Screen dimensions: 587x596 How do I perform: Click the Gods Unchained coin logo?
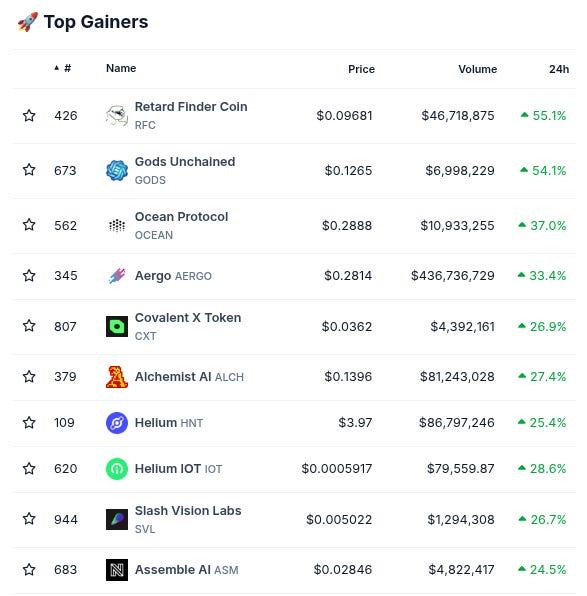[117, 170]
